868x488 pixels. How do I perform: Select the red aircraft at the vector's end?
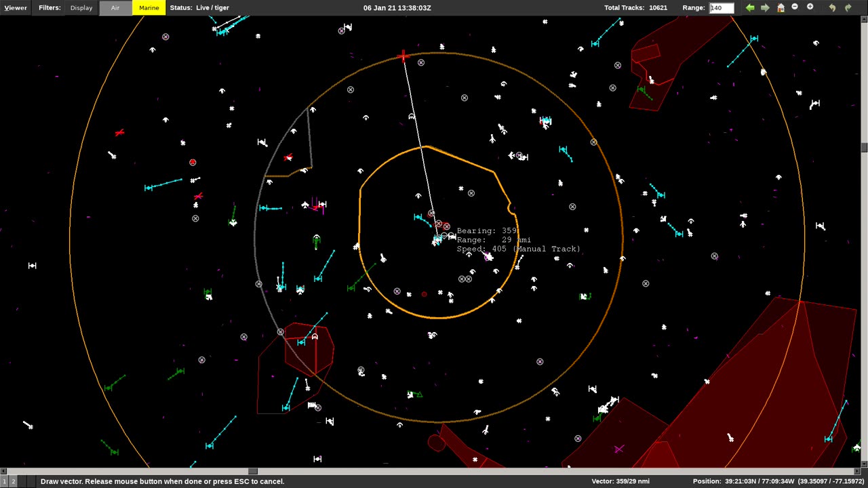pyautogui.click(x=403, y=56)
